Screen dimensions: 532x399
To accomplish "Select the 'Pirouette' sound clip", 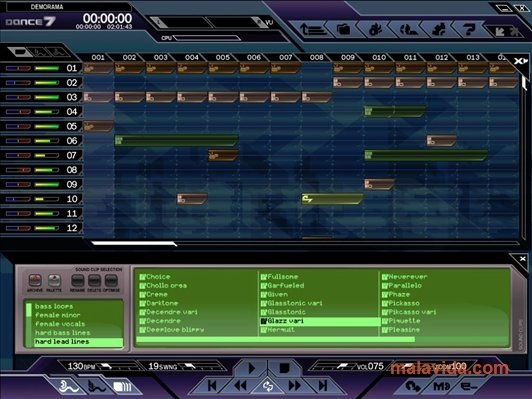I will pyautogui.click(x=401, y=321).
